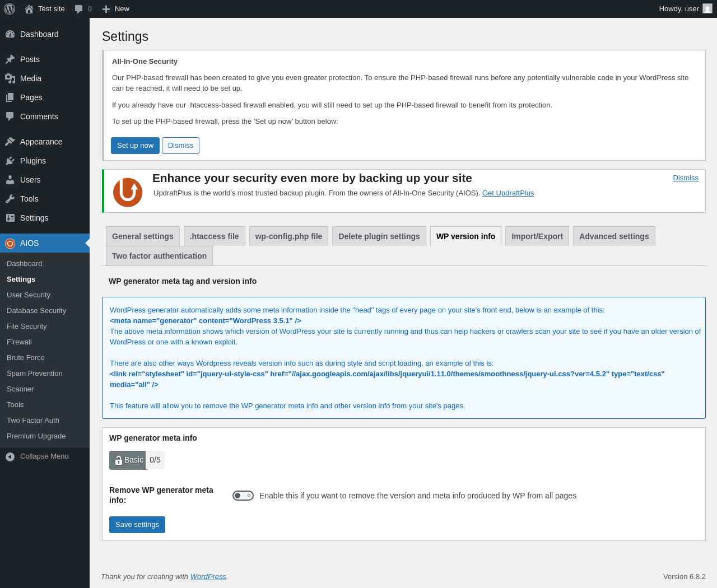The image size is (717, 588).
Task: Follow the Get UpdraftPlus link
Action: point(508,193)
